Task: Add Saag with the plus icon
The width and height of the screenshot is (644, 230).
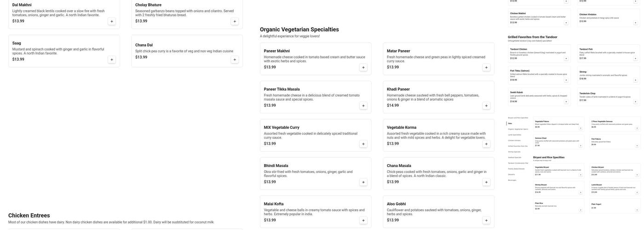Action: pos(112,59)
